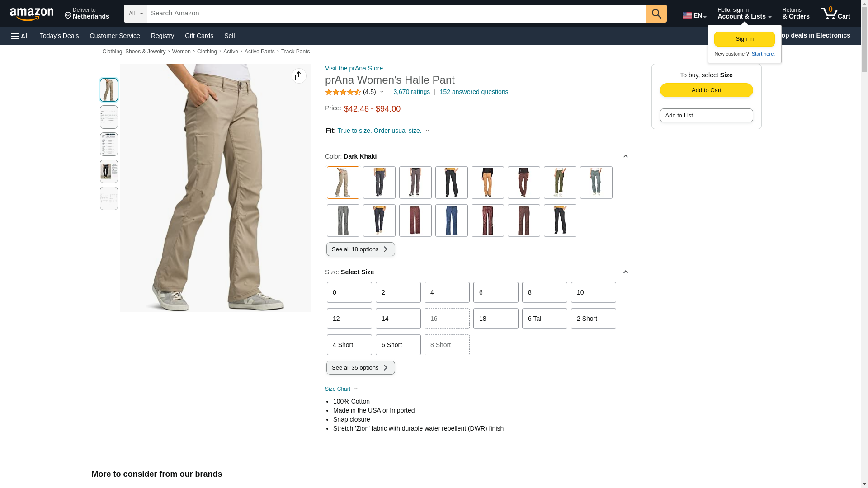Screen dimensions: 868x488
Task: Select size 6 Tall option
Action: click(x=544, y=319)
